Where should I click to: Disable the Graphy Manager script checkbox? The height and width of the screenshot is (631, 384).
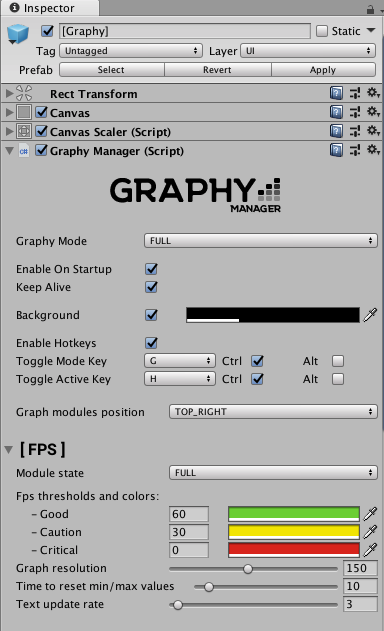click(x=41, y=150)
